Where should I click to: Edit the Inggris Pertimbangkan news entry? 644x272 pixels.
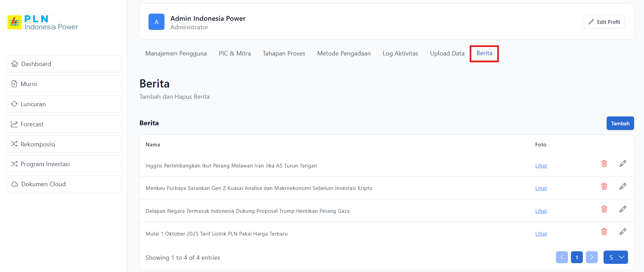coord(623,164)
